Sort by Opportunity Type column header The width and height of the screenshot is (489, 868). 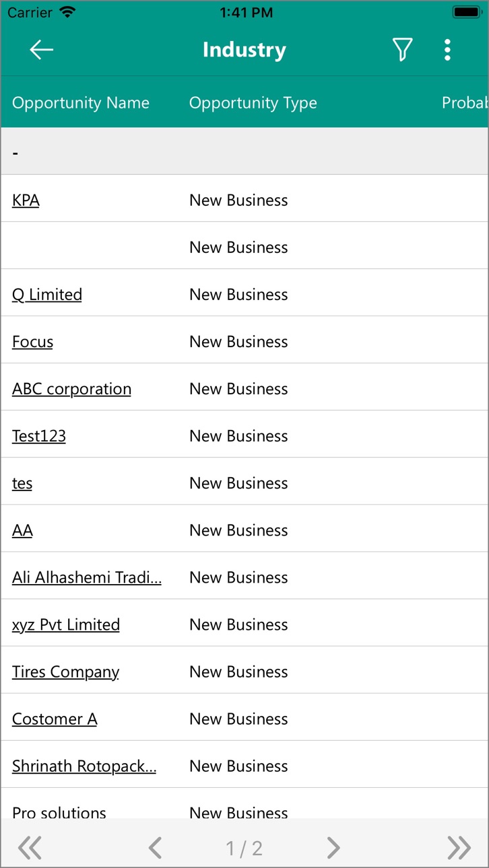pos(253,103)
